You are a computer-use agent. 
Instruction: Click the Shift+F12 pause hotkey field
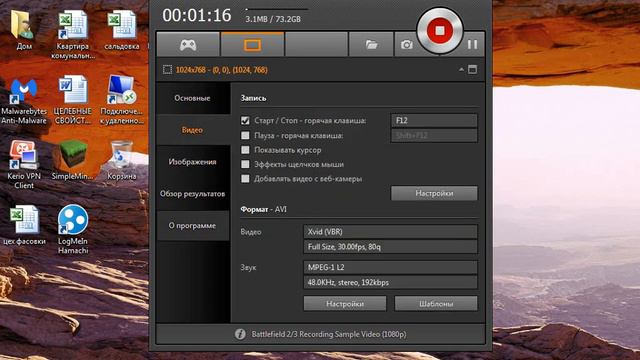click(434, 135)
